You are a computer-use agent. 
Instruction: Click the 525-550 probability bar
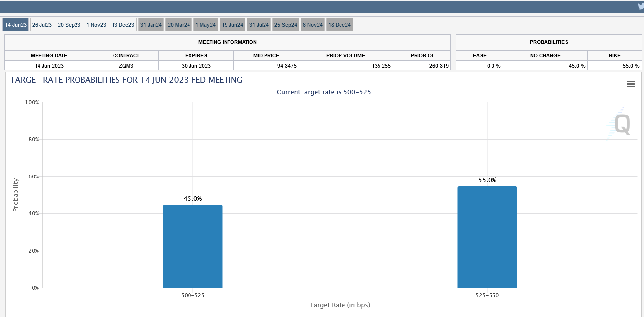pos(487,237)
